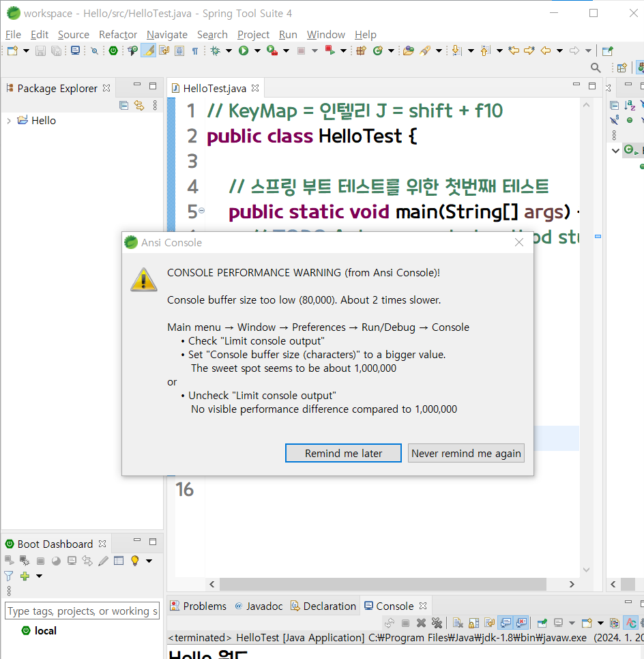Open the Back history dropdown arrow

(559, 51)
